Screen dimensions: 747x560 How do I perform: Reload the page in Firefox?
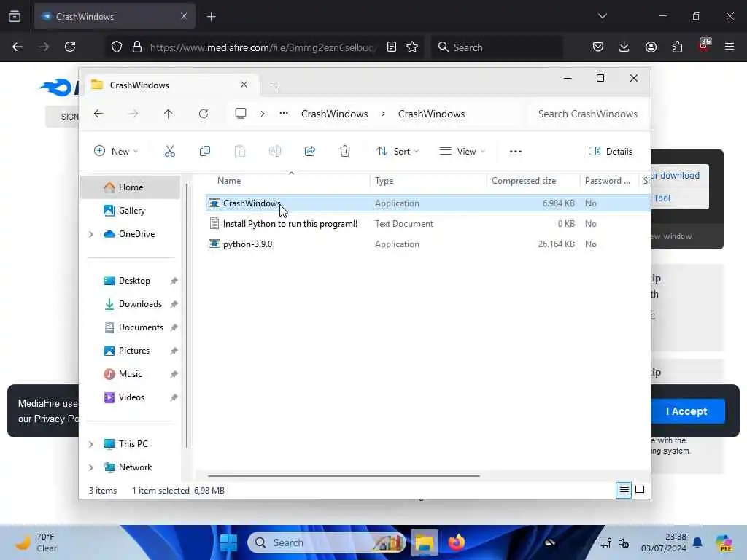coord(70,47)
